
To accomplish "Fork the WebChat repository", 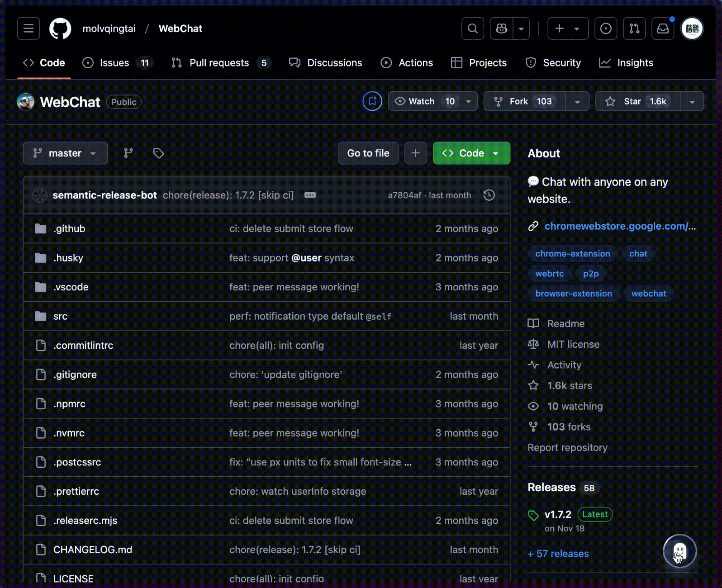I will coord(525,101).
